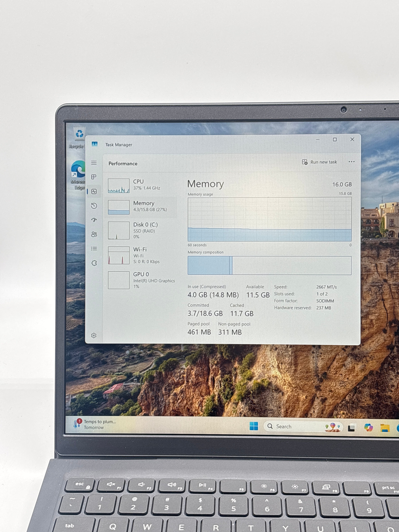Click the '3.7/18.6 GB' Committed value
The height and width of the screenshot is (532, 399).
(205, 313)
